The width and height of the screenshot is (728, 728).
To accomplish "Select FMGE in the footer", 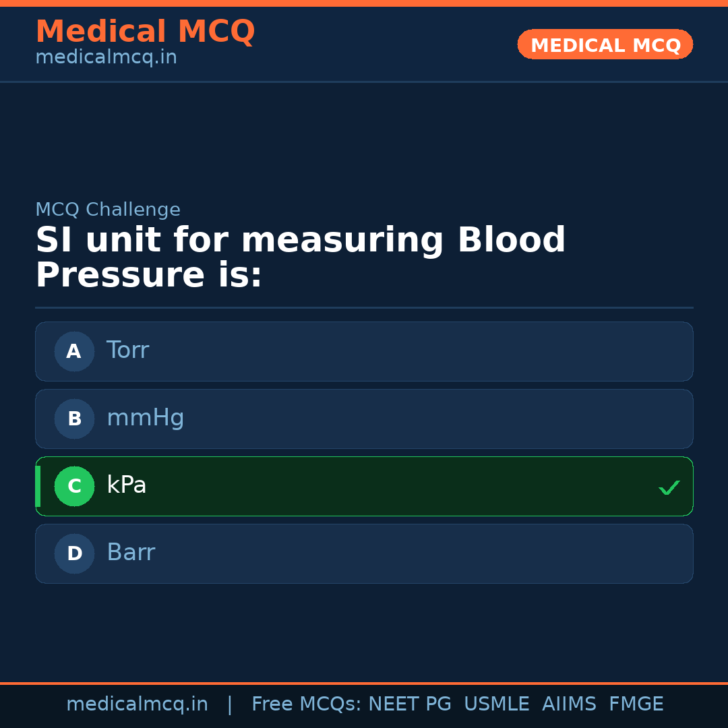I will [x=636, y=704].
